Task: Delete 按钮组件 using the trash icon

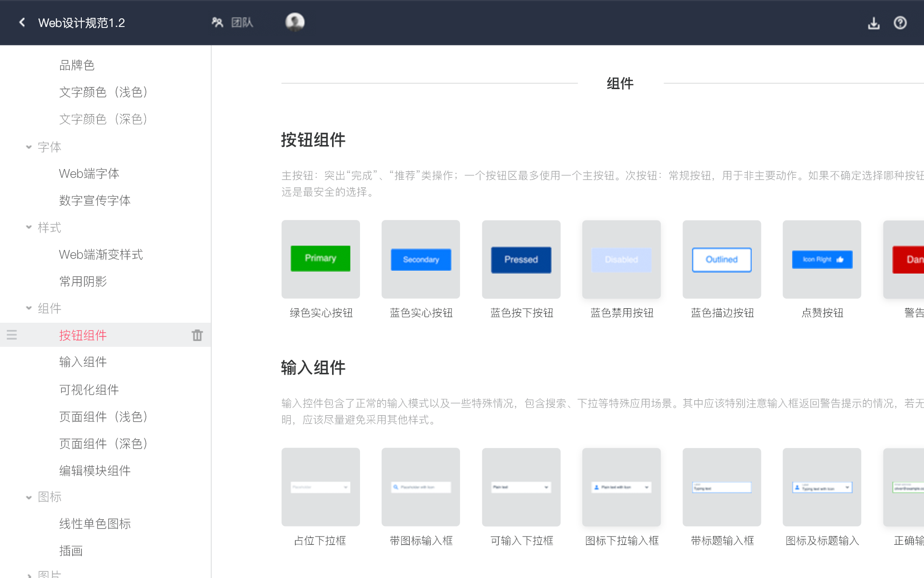Action: click(197, 335)
